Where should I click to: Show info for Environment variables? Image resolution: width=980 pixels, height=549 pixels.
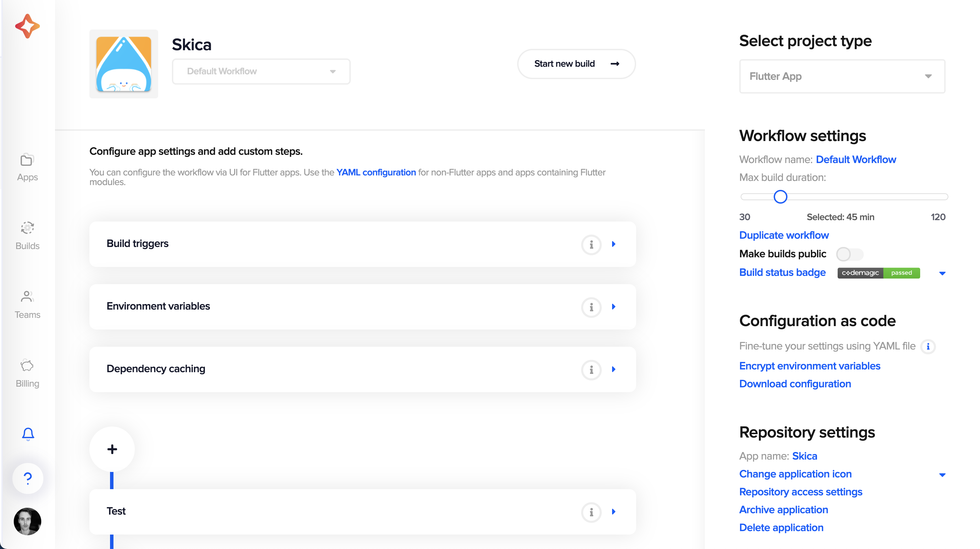point(591,307)
